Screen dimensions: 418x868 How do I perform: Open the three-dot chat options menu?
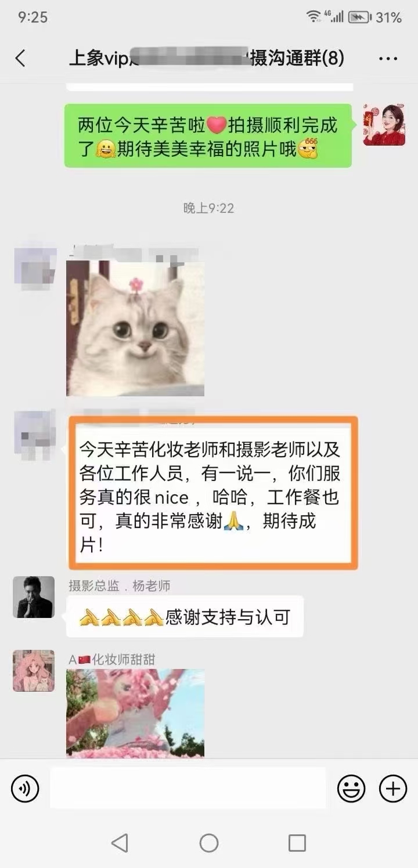(x=388, y=59)
